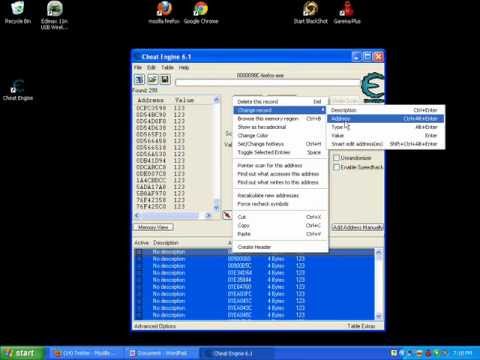Image resolution: width=480 pixels, height=360 pixels.
Task: Select Type in Change record submenu
Action: tap(385, 127)
